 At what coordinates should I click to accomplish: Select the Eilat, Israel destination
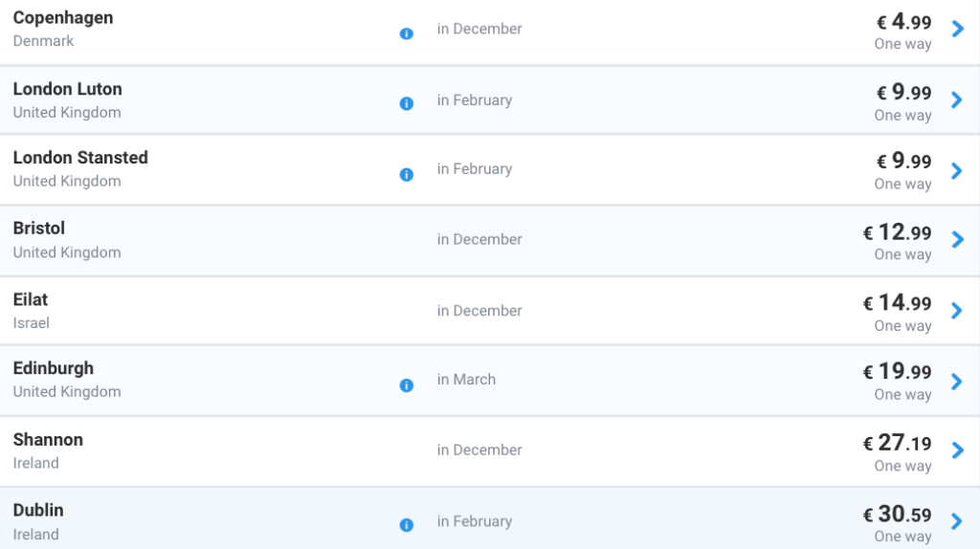31,299
